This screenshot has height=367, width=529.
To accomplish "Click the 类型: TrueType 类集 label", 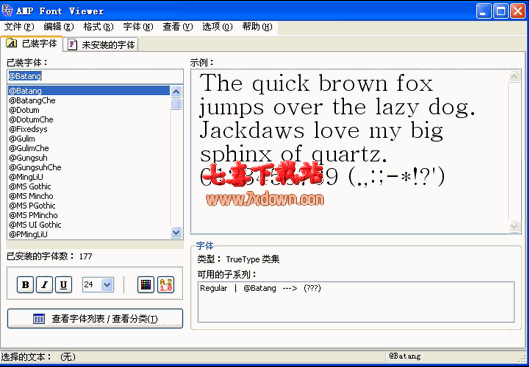I will [x=238, y=259].
